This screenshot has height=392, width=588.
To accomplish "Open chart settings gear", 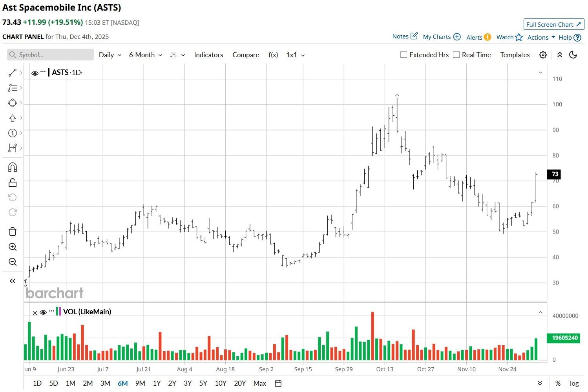I will (x=543, y=55).
